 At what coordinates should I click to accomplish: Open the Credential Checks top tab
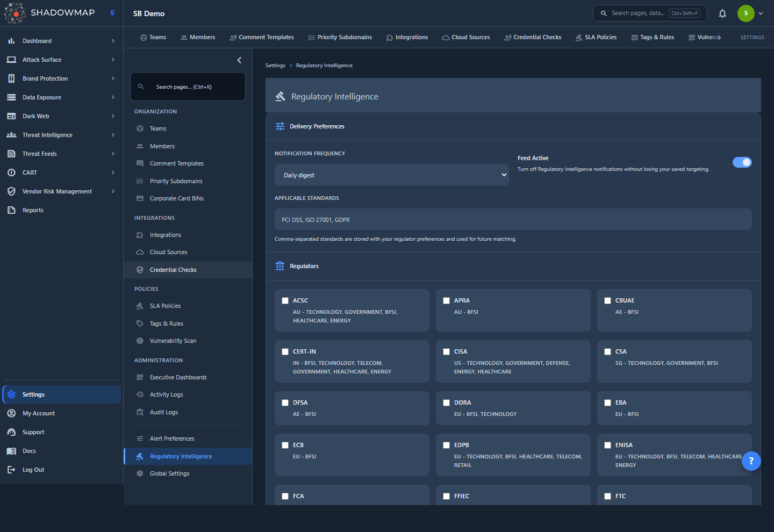533,38
